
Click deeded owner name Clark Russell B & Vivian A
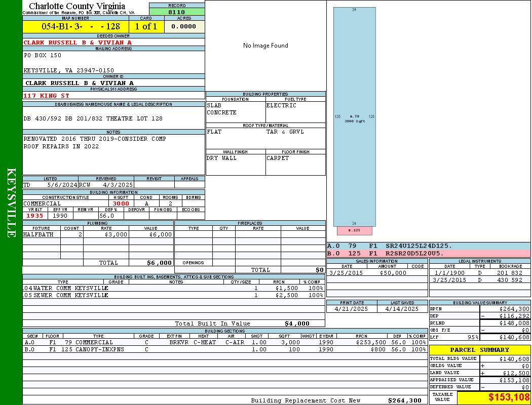(78, 43)
